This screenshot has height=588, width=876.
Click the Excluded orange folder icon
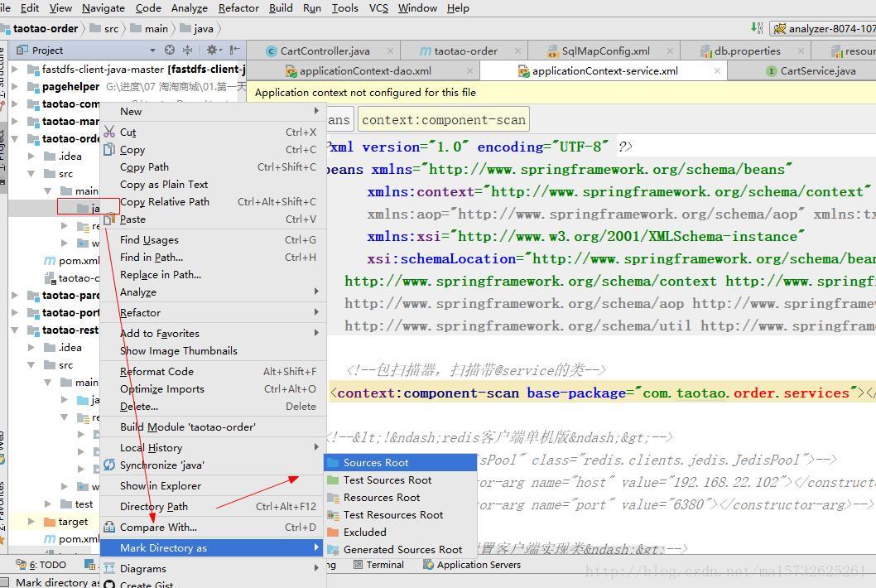coord(334,532)
